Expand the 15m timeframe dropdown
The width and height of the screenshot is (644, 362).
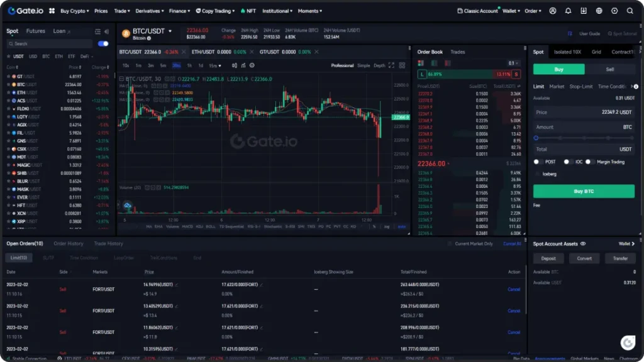click(215, 65)
